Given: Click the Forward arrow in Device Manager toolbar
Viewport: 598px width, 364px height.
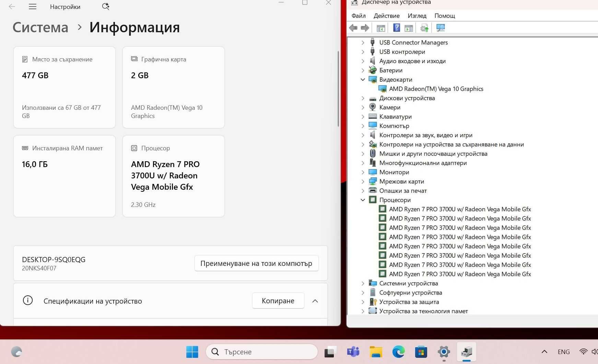Looking at the screenshot, I should (365, 28).
